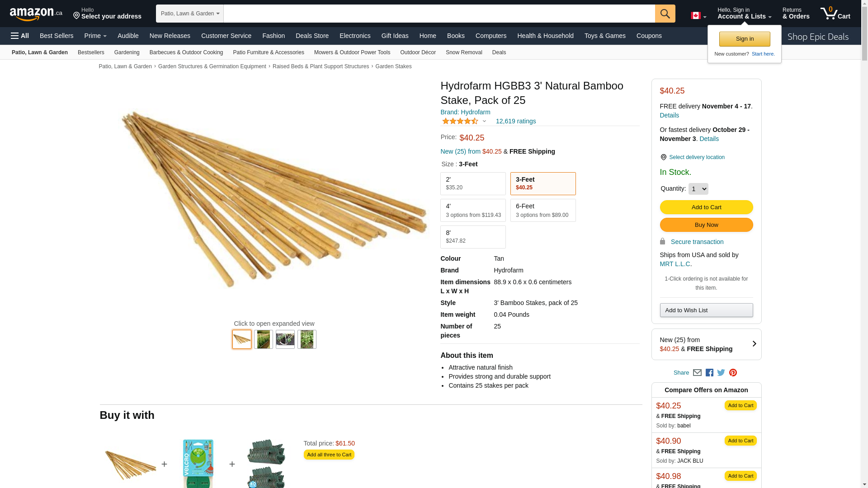Screen dimensions: 868x488
Task: Open the country flag language selector
Action: click(x=698, y=16)
